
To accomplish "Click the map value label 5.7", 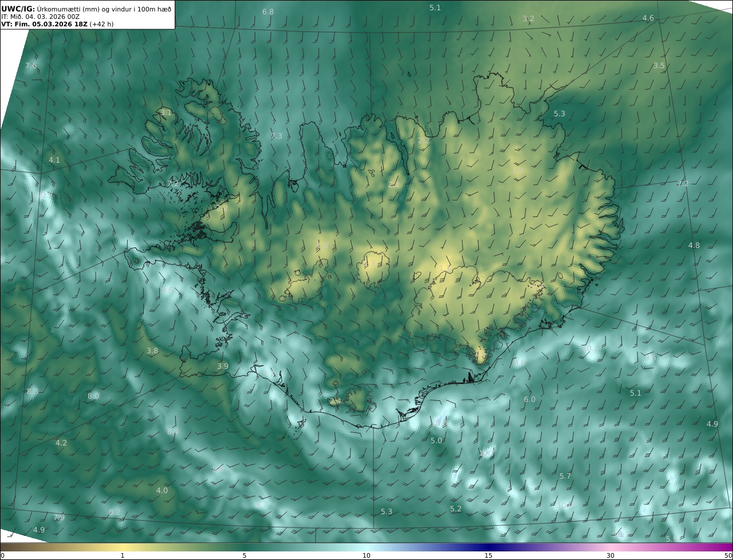I will click(x=565, y=476).
